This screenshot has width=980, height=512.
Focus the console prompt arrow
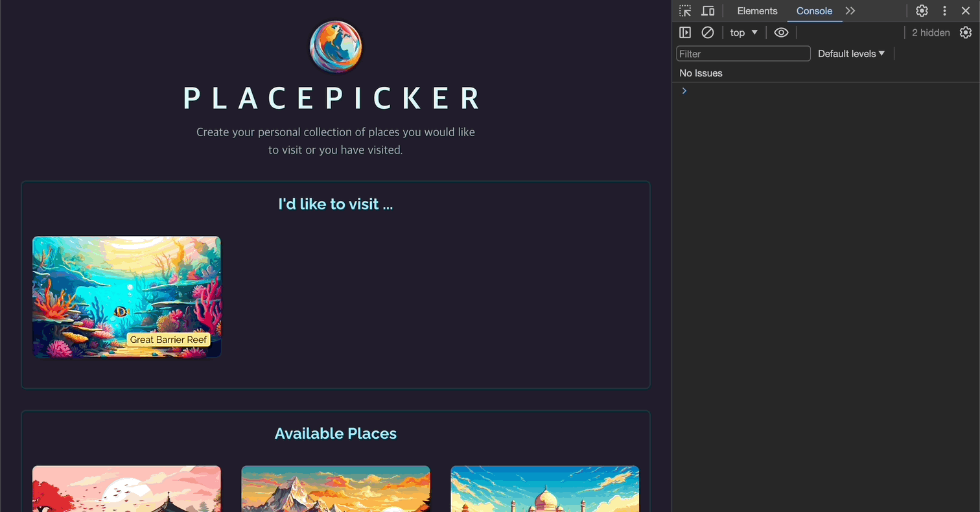pyautogui.click(x=684, y=91)
